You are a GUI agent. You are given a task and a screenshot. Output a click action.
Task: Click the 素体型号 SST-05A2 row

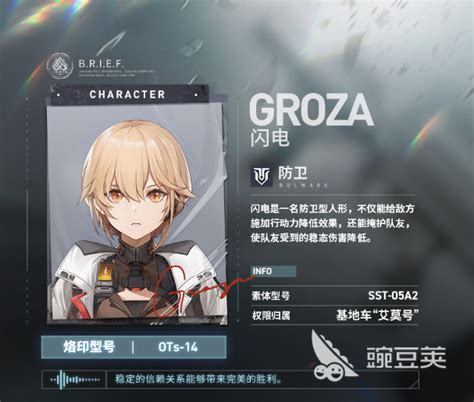point(334,296)
